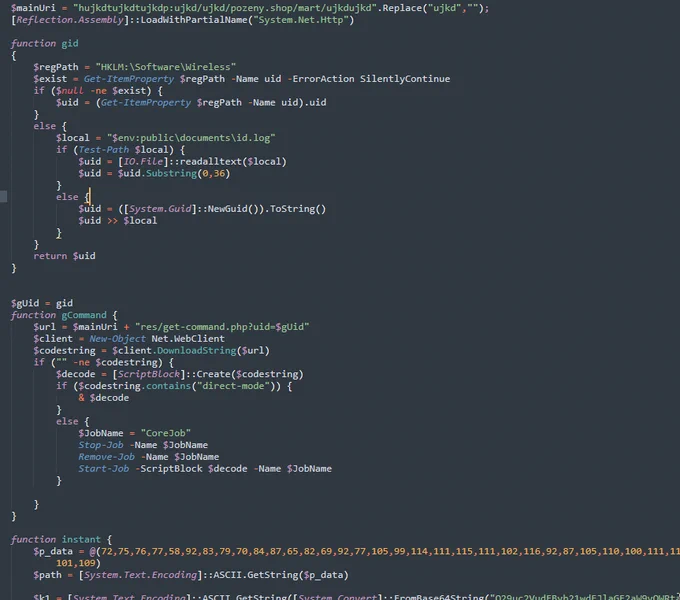This screenshot has height=600, width=680.
Task: Click the '101,109)' continuation line
Action: 78,563
